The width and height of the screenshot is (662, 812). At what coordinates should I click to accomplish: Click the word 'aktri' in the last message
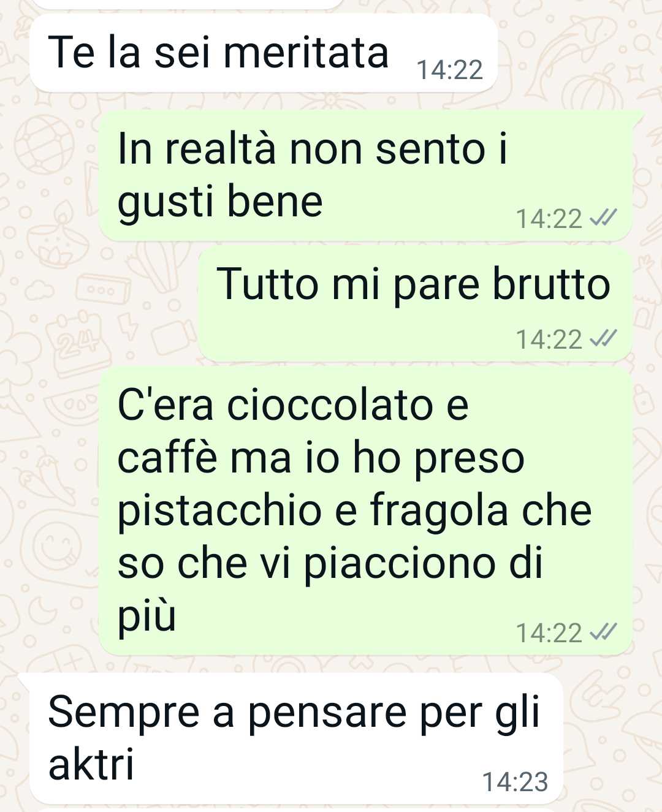point(91,764)
